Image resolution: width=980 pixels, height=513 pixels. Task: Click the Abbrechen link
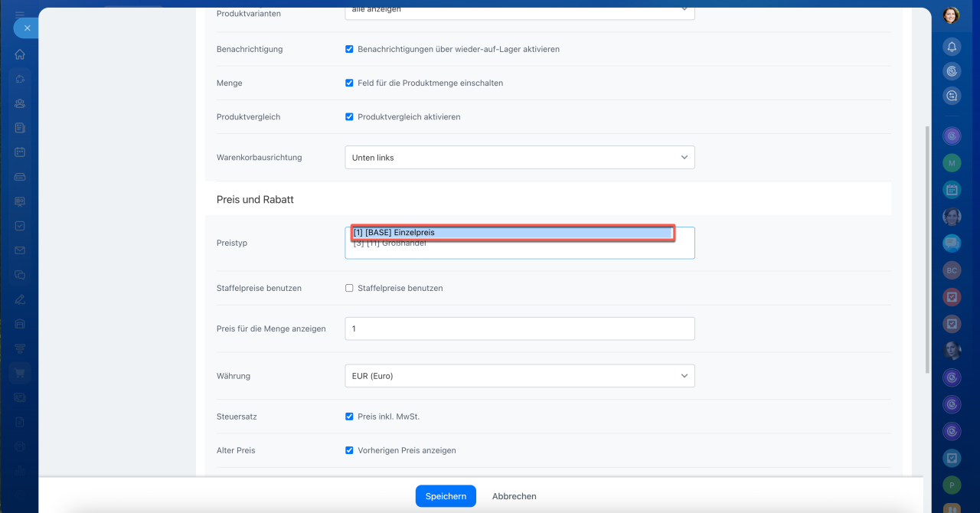click(x=514, y=496)
